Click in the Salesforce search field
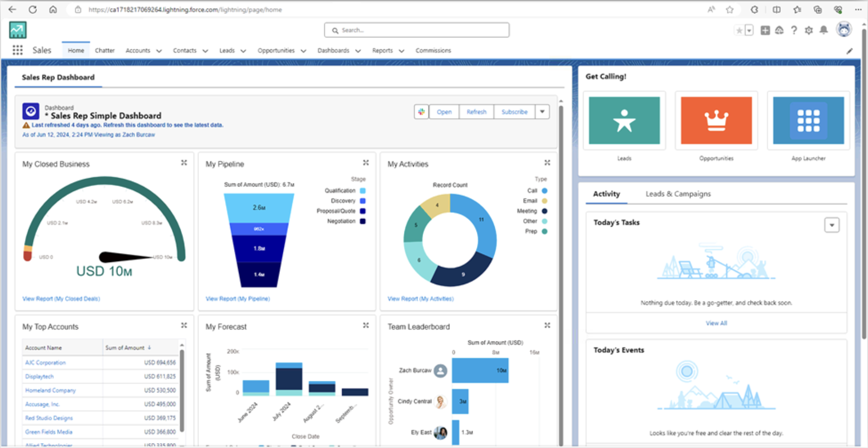Image resolution: width=868 pixels, height=448 pixels. tap(417, 30)
